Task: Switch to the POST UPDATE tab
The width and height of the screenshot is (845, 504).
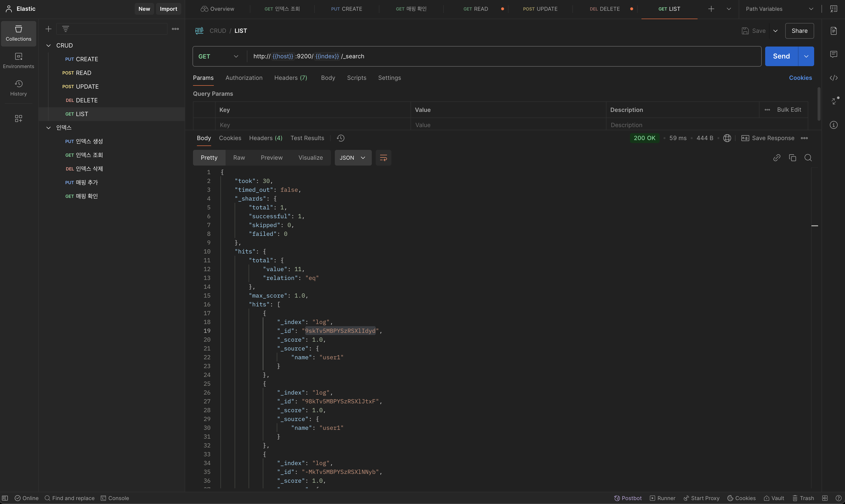Action: point(540,9)
